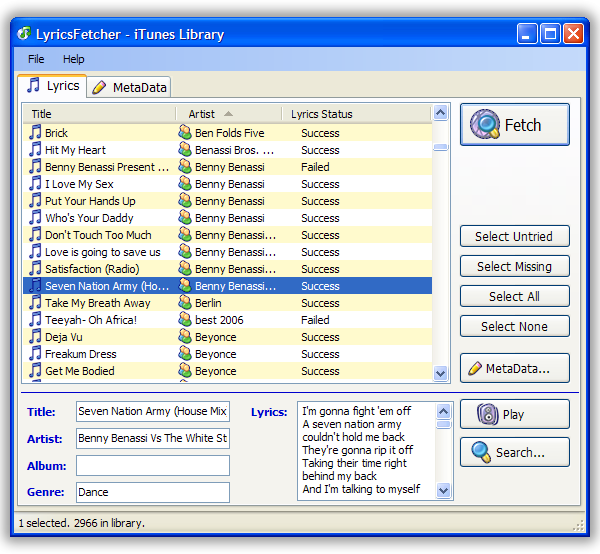
Task: Click the lyrics box scroll down arrow
Action: [443, 490]
